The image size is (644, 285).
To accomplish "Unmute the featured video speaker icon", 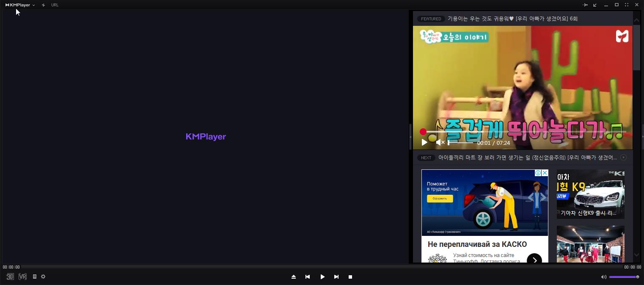I will [x=440, y=143].
